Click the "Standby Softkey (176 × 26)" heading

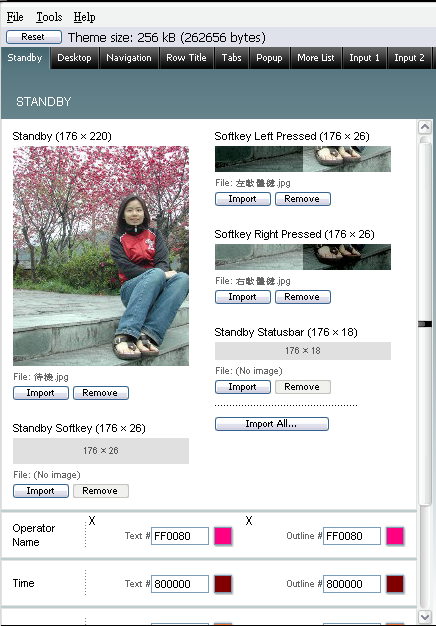[79, 428]
